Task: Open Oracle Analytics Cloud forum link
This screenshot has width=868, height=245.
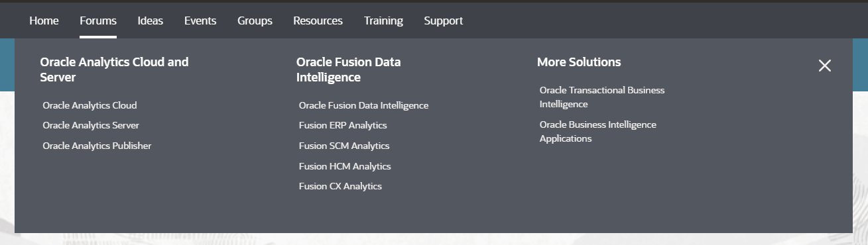Action: (x=90, y=105)
